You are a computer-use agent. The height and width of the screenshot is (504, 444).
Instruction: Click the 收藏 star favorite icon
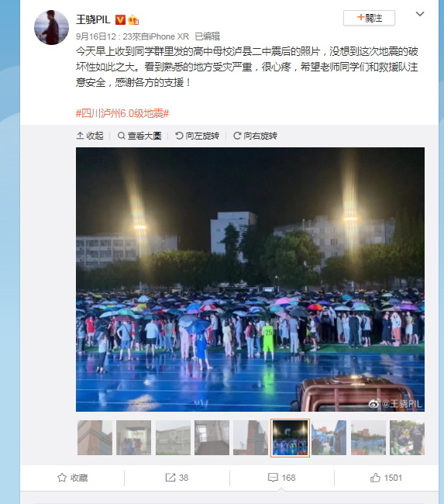click(62, 478)
